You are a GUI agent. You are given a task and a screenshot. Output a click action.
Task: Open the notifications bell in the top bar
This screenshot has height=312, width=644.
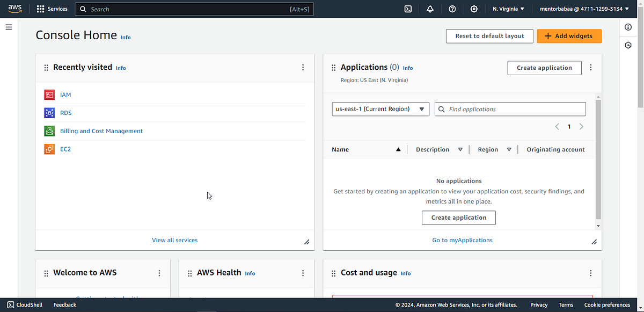coord(430,9)
